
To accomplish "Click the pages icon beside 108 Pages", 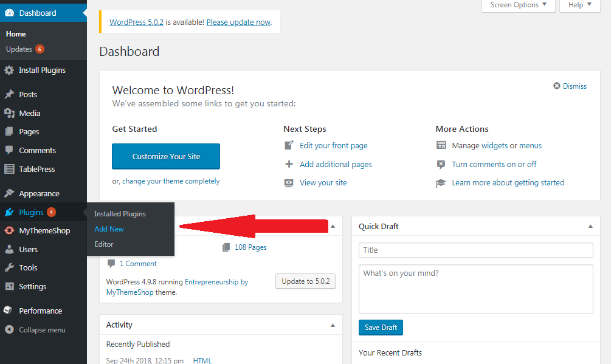I will [x=226, y=247].
